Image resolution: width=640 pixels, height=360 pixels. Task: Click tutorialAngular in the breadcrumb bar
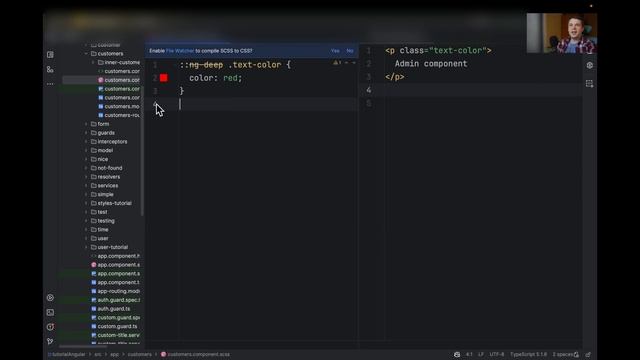click(68, 355)
